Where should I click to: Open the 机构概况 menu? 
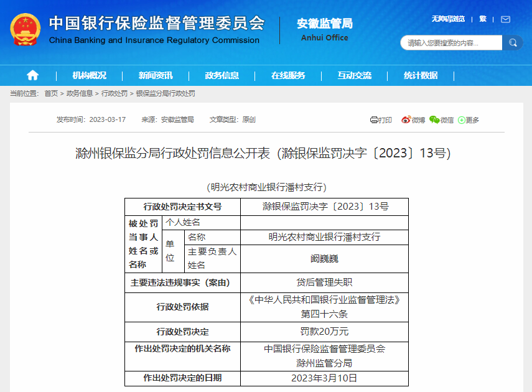(89, 75)
